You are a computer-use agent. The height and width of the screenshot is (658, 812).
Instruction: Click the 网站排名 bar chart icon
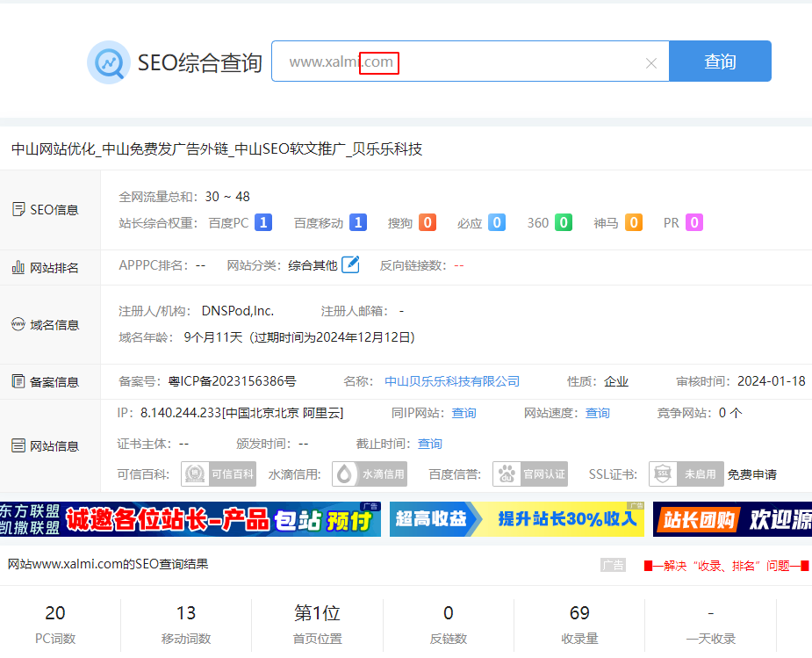[x=18, y=267]
